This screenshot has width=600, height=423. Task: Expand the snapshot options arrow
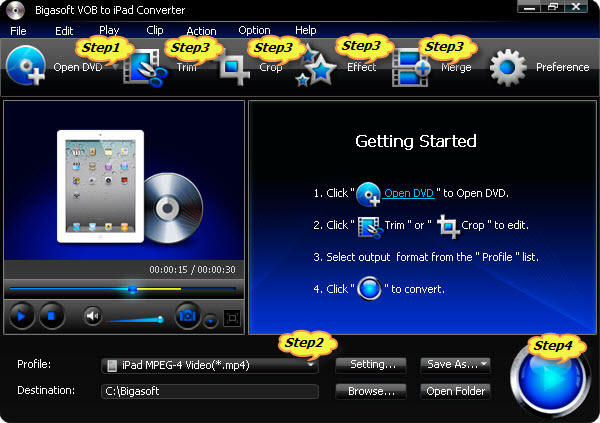pyautogui.click(x=210, y=321)
